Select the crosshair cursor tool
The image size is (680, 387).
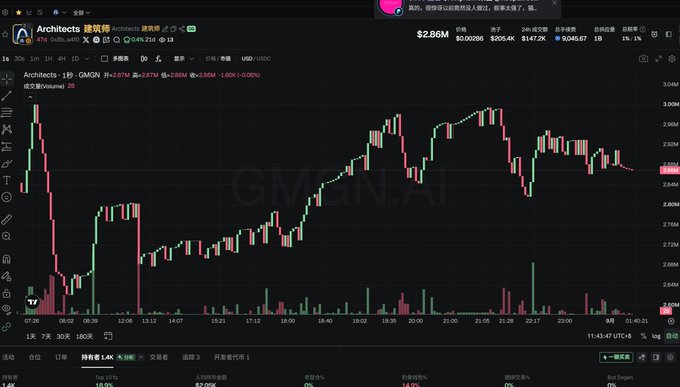coord(7,79)
